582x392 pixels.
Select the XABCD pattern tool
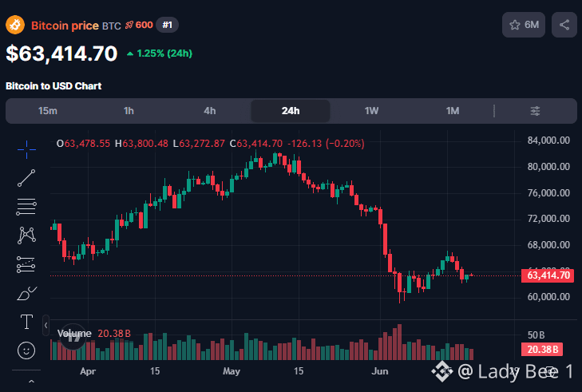tap(26, 236)
